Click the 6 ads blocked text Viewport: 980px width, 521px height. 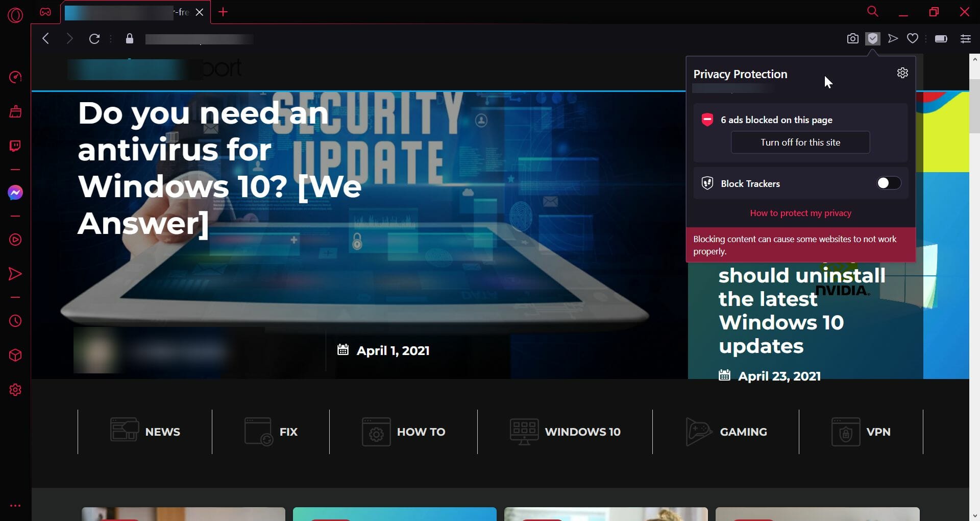pos(776,120)
